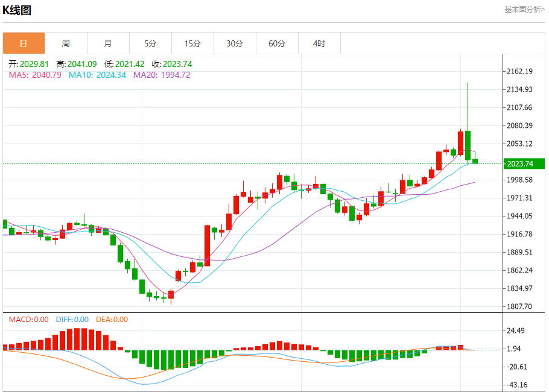
Task: Click the last green candle at 2023.74
Action: pyautogui.click(x=475, y=161)
